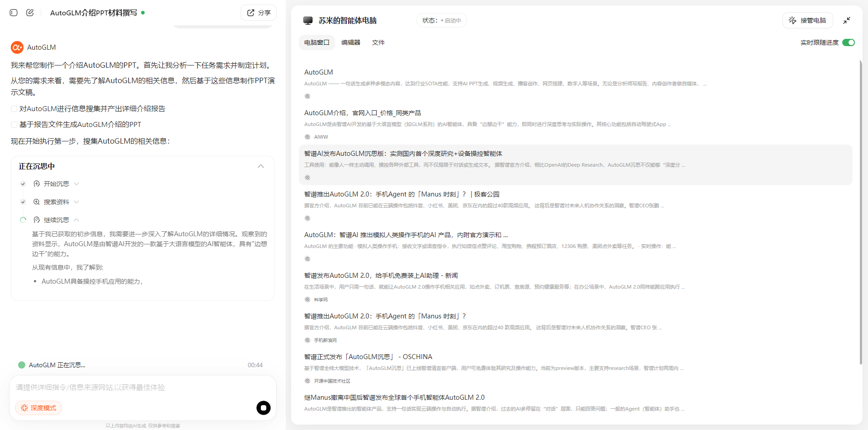This screenshot has height=430, width=868.
Task: Click the 继续沉思 loading spinner
Action: (23, 220)
